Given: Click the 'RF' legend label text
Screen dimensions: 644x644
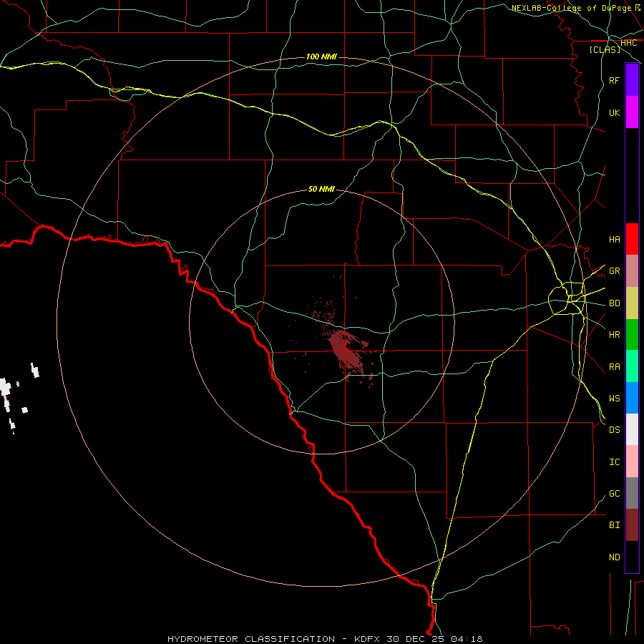Looking at the screenshot, I should coord(614,80).
